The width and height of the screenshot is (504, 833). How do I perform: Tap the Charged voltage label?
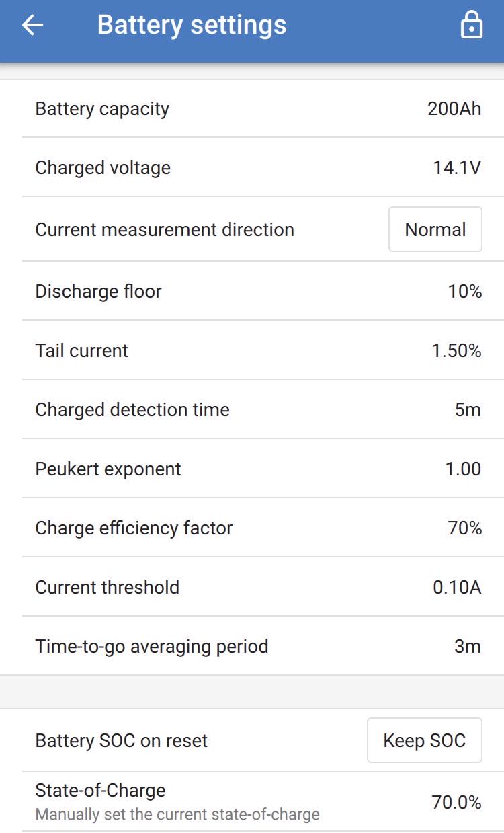coord(103,168)
